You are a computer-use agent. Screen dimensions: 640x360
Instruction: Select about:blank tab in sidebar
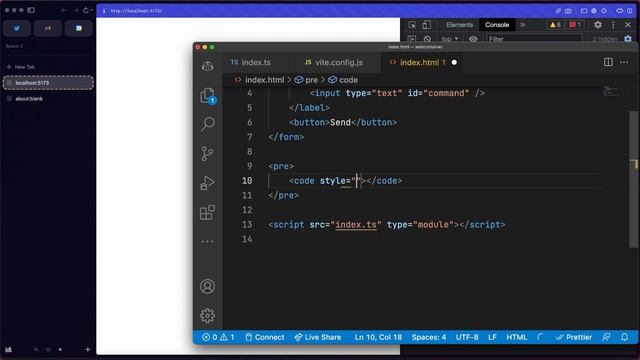[x=48, y=99]
